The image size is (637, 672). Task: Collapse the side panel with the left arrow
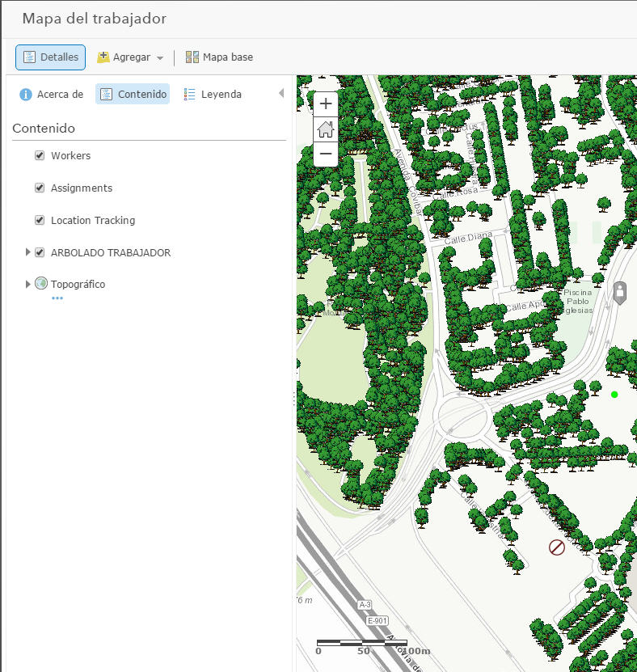tap(281, 93)
